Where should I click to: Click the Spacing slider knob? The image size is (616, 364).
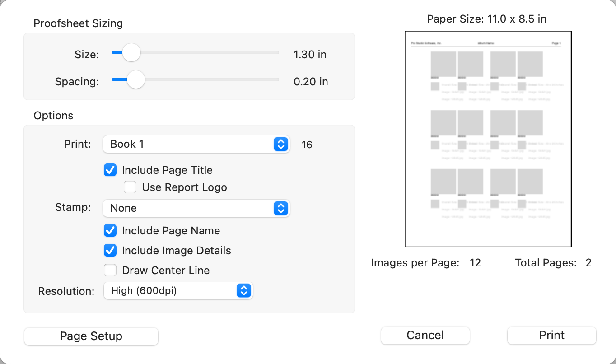coord(135,80)
